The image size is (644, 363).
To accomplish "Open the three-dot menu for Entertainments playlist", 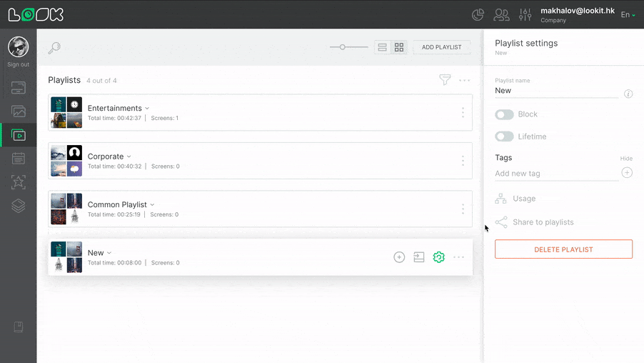I will click(463, 113).
